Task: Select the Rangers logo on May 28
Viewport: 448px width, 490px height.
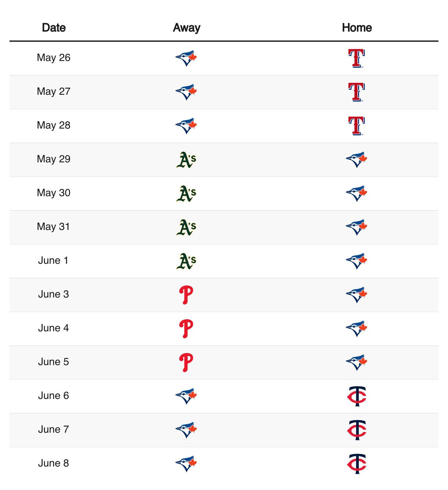Action: 356,126
